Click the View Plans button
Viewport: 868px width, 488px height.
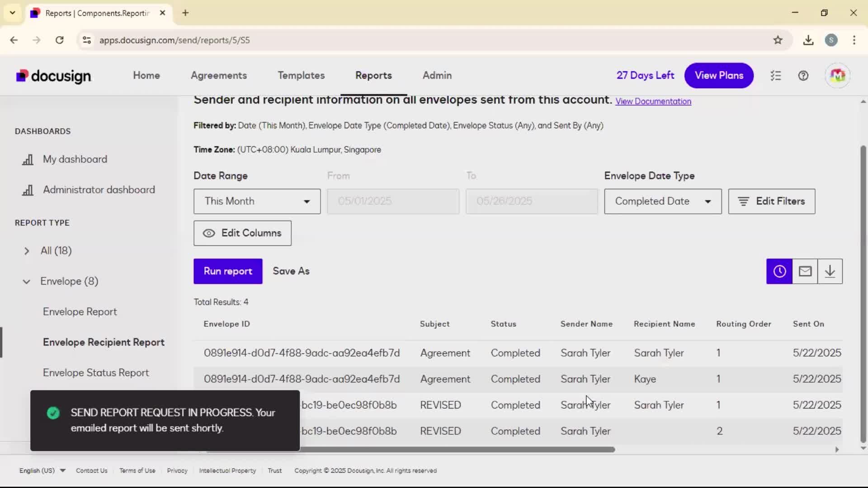719,75
